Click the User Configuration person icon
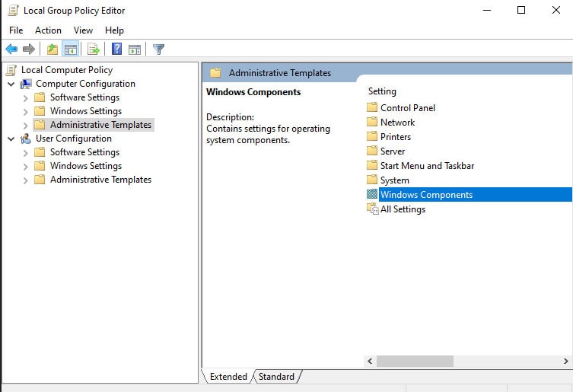 [x=26, y=139]
